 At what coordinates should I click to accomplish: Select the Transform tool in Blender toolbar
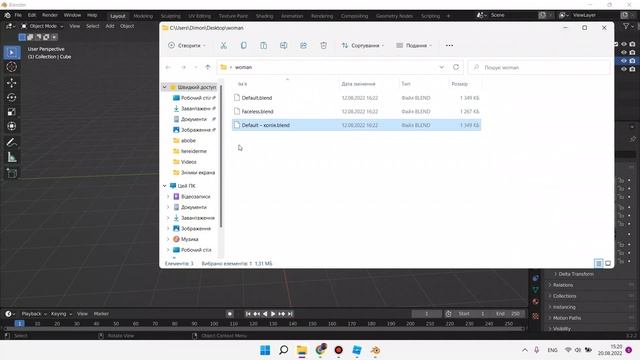tap(11, 126)
